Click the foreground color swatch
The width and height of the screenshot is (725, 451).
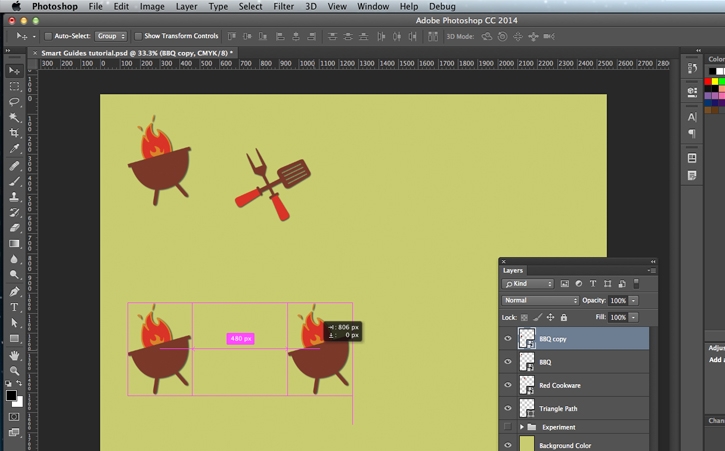click(11, 396)
